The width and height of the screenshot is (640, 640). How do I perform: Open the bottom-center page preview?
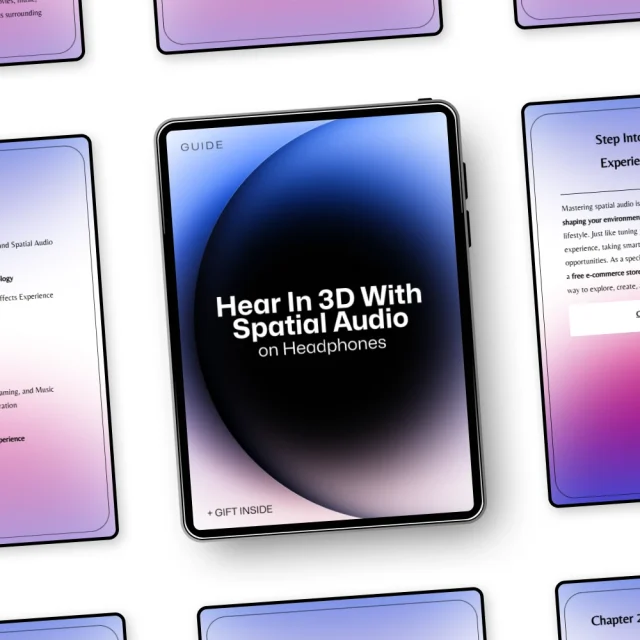click(x=341, y=620)
